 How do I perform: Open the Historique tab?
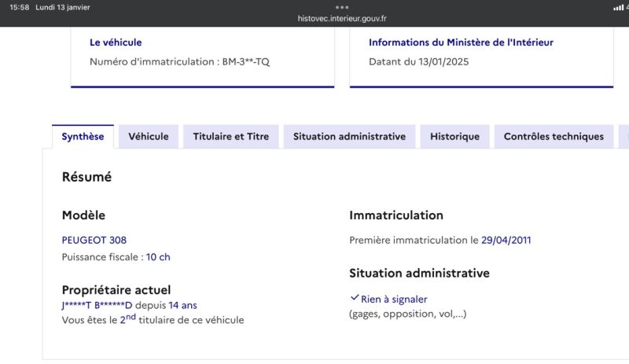point(454,136)
